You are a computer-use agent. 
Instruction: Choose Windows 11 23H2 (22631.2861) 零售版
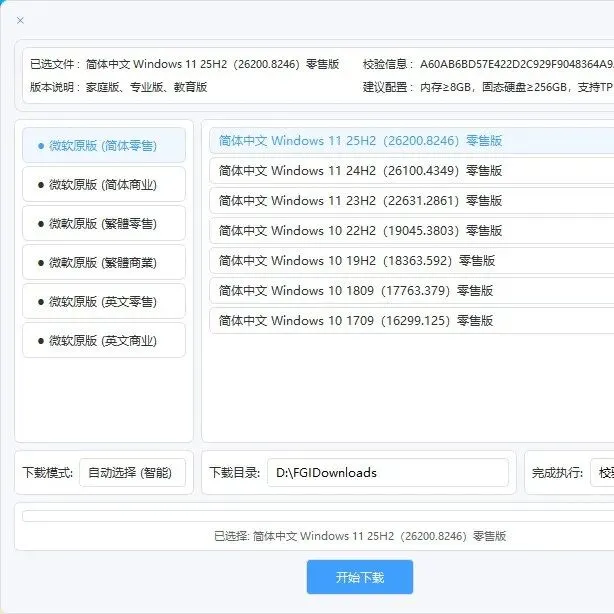point(412,200)
